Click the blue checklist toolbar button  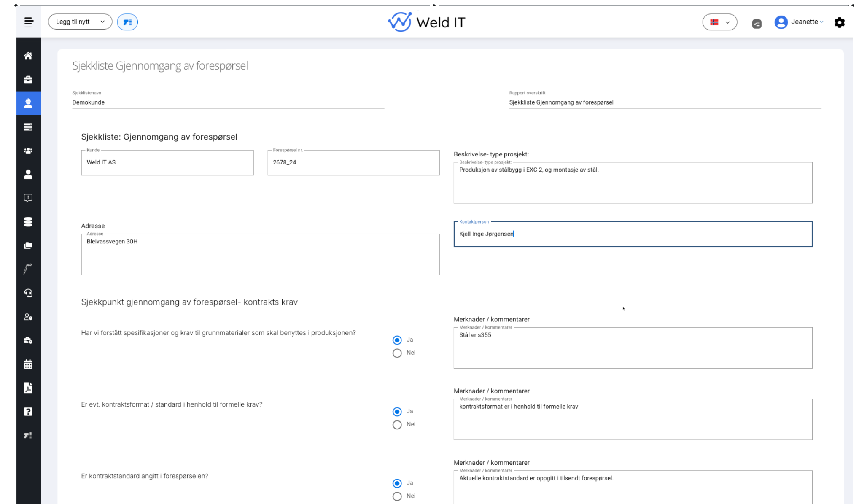pyautogui.click(x=127, y=22)
